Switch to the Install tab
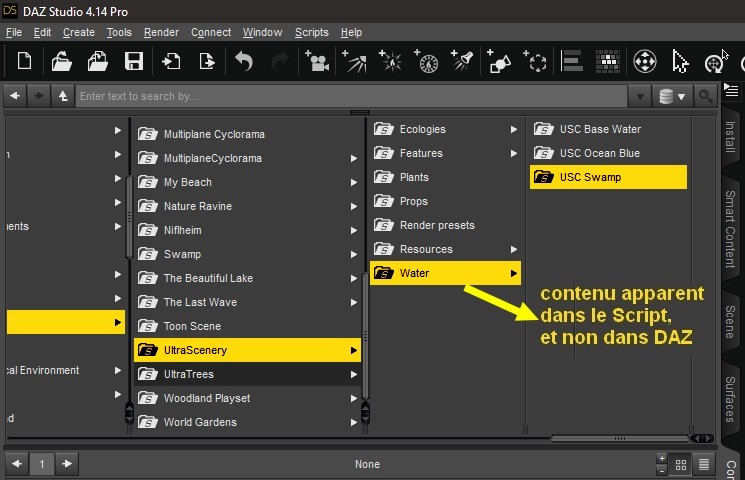Viewport: 745px width, 480px height. point(730,137)
